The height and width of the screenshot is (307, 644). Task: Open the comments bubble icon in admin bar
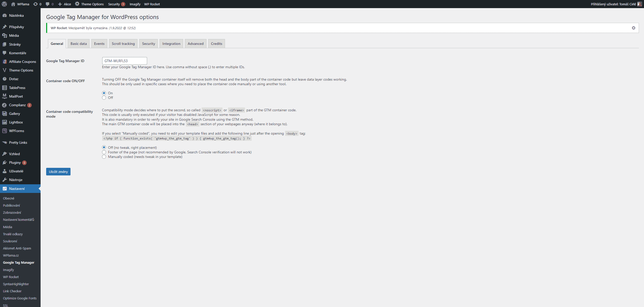[47, 4]
